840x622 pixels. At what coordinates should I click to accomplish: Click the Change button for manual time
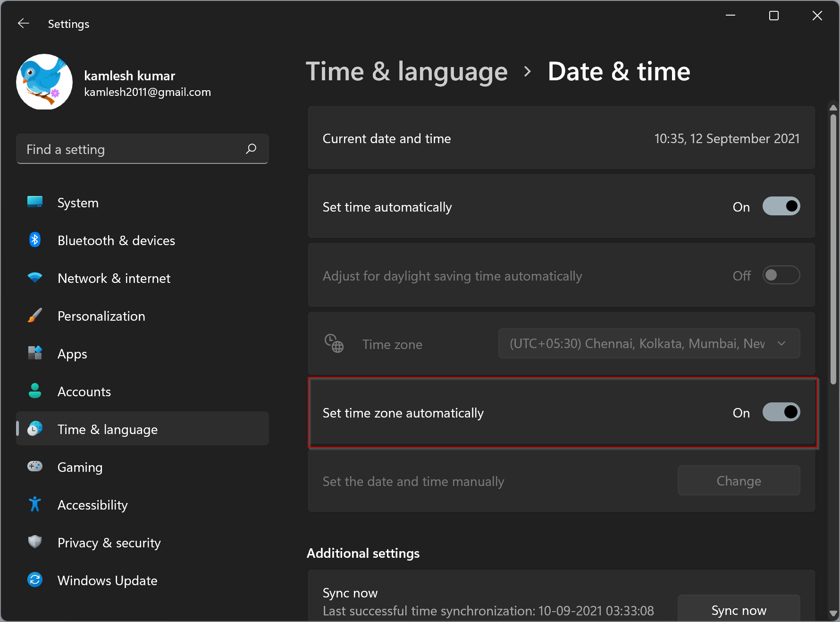click(739, 481)
